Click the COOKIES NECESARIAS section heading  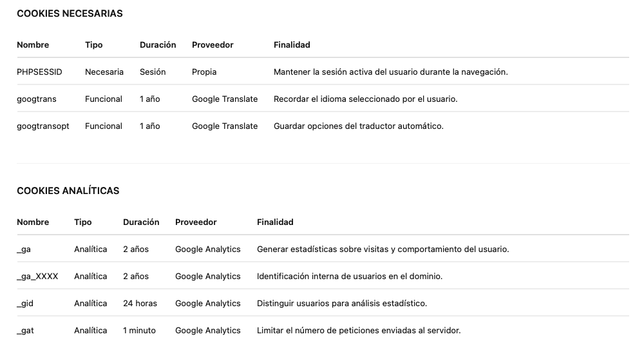pos(70,14)
